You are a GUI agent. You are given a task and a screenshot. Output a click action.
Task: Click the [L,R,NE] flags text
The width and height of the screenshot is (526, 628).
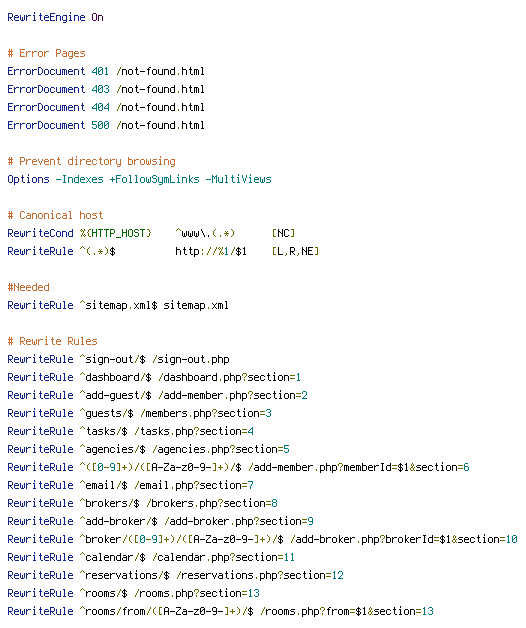pos(295,252)
